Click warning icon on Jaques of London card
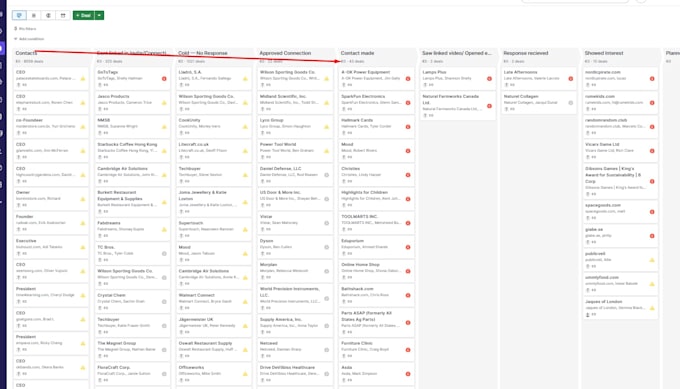 [x=652, y=308]
